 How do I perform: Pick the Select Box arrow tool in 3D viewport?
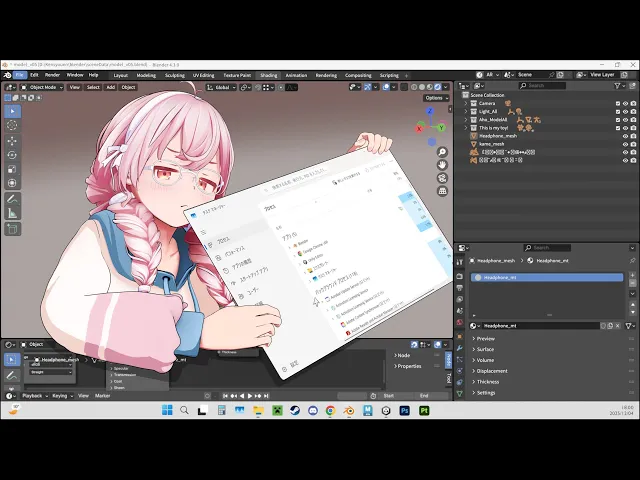[12, 111]
